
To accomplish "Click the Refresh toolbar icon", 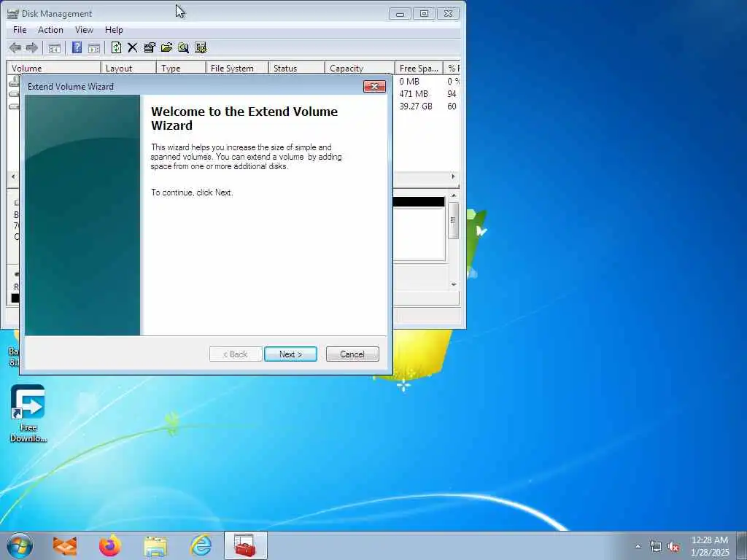I will tap(116, 47).
